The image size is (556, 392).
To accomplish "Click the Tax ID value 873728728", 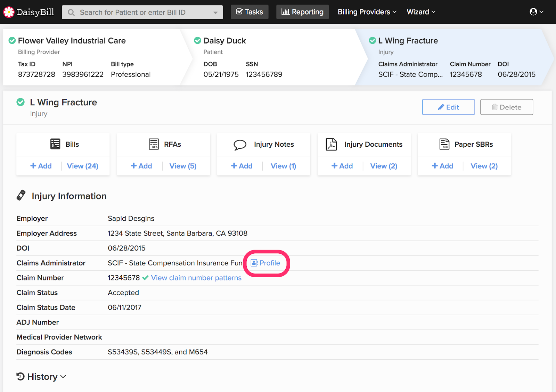I will click(x=36, y=74).
